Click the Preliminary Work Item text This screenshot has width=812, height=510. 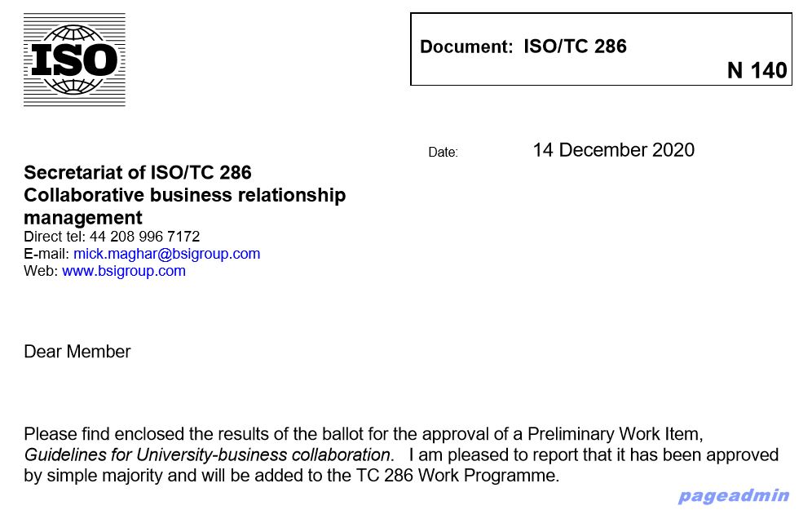point(616,434)
